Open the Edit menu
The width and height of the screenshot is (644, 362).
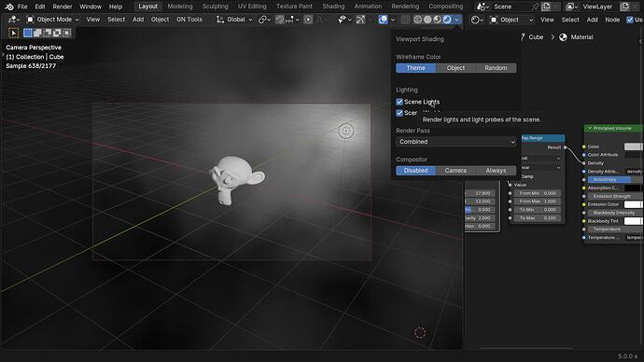[40, 7]
